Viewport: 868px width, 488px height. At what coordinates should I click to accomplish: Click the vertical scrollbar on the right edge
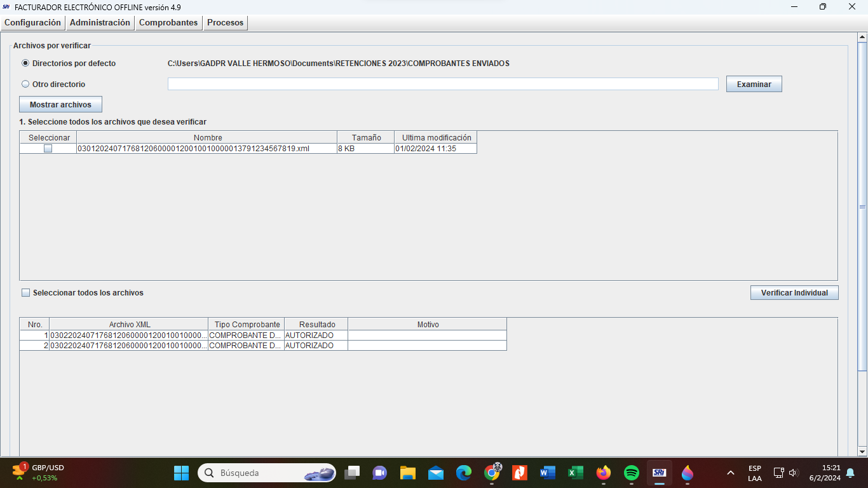862,207
